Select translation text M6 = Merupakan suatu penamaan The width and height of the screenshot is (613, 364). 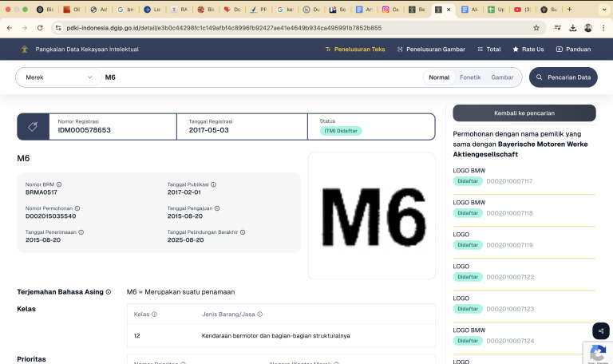click(180, 292)
